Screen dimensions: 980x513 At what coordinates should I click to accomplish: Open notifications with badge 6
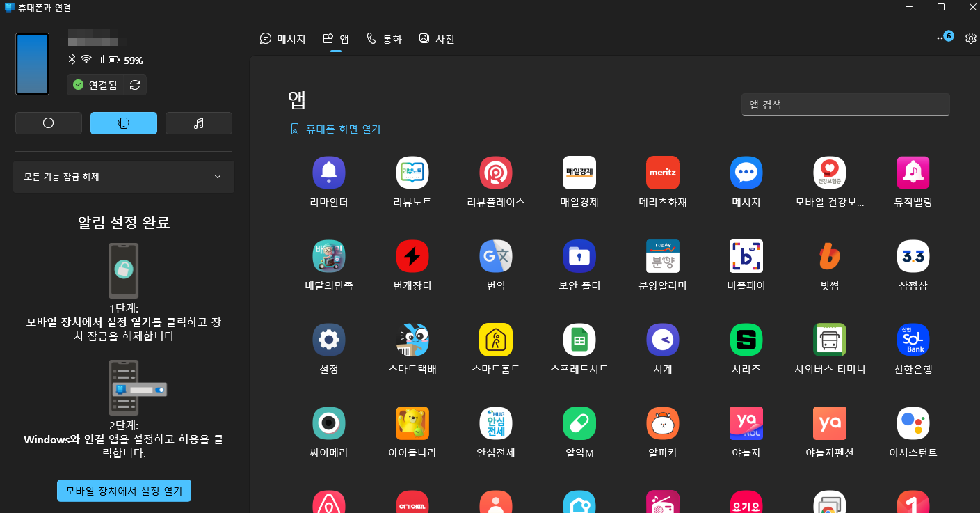945,38
